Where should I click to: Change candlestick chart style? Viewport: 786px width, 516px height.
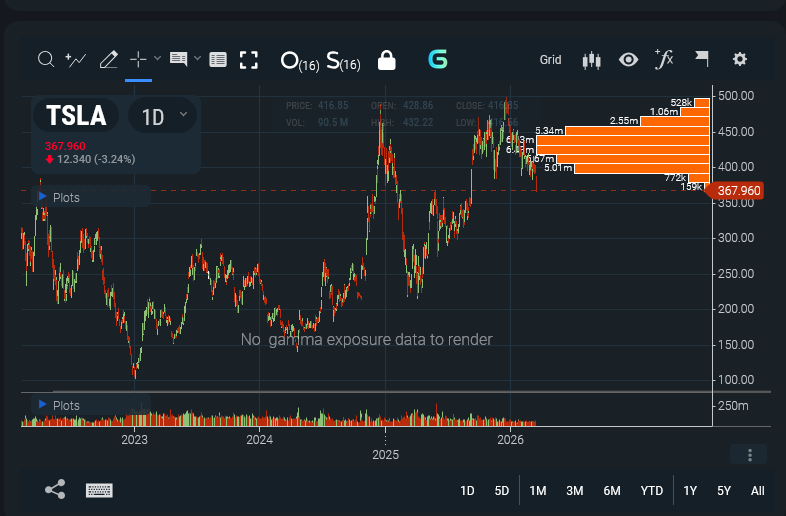tap(592, 60)
